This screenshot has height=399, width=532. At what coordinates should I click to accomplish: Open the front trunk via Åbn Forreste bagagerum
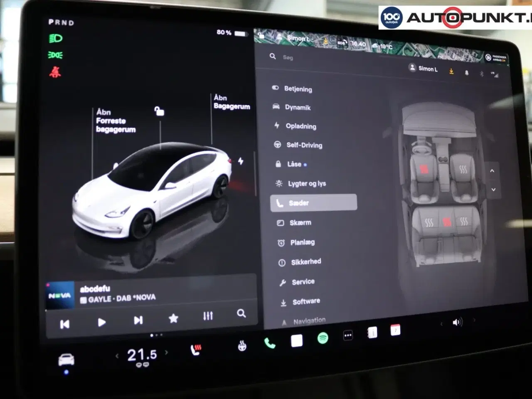[116, 121]
